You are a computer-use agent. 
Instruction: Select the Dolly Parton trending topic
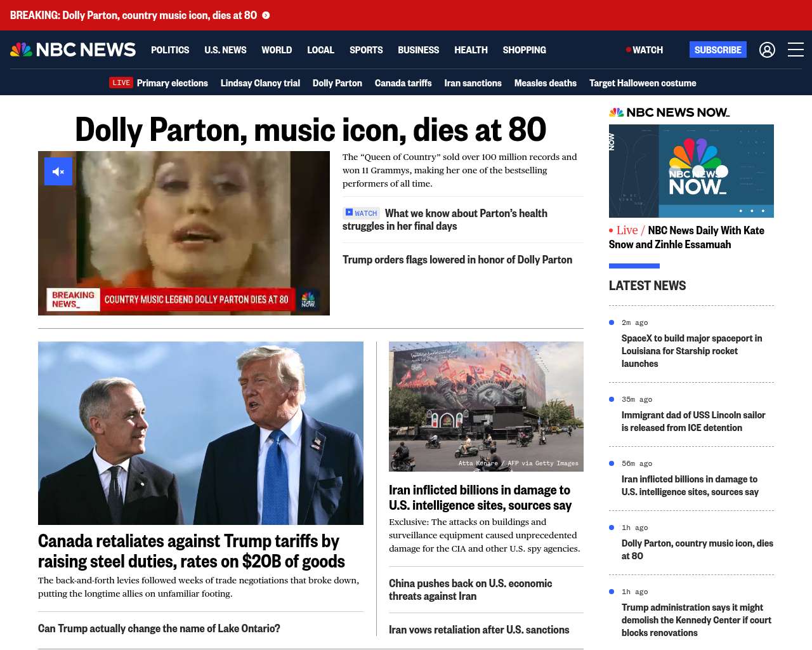[337, 83]
